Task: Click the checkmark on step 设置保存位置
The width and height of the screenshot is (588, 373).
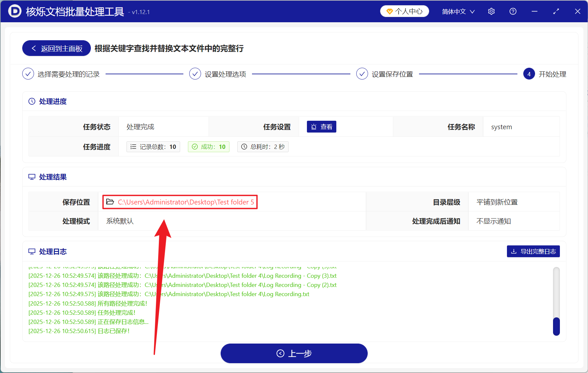Action: pyautogui.click(x=362, y=74)
